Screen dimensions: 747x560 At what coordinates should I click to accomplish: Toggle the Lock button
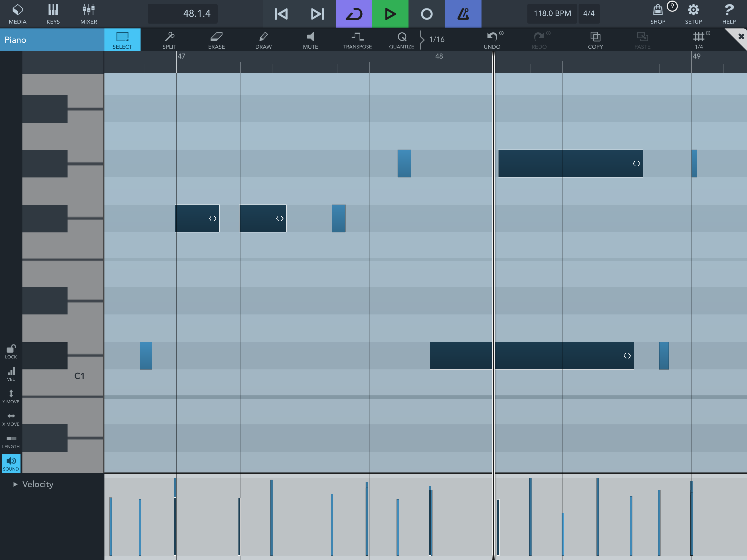pyautogui.click(x=11, y=351)
